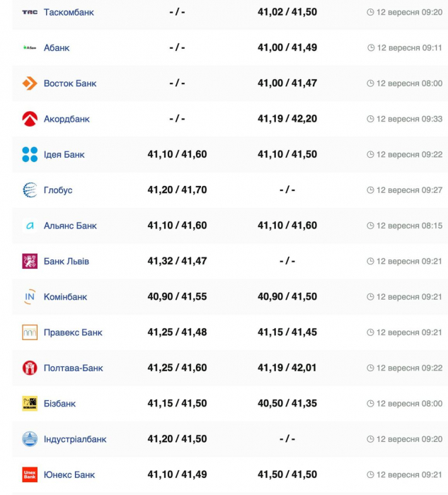Screen dimensions: 448x495
Task: Click the Абанк logo icon
Action: point(30,47)
